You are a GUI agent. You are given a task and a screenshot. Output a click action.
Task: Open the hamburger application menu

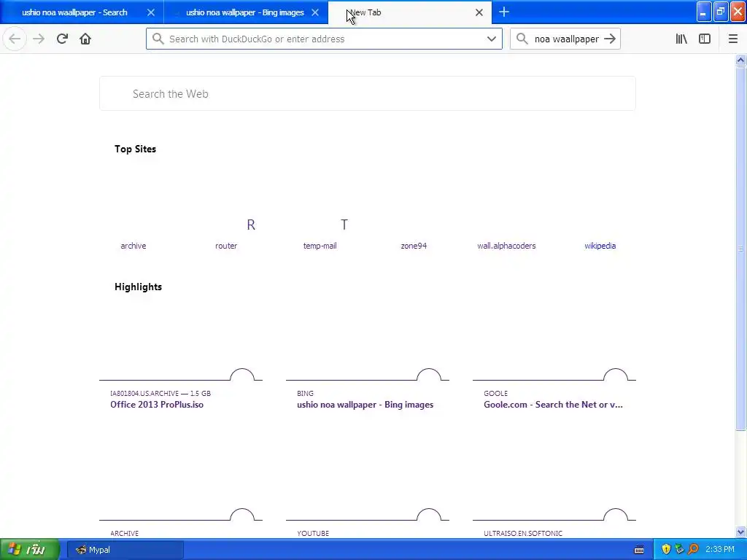pos(733,39)
